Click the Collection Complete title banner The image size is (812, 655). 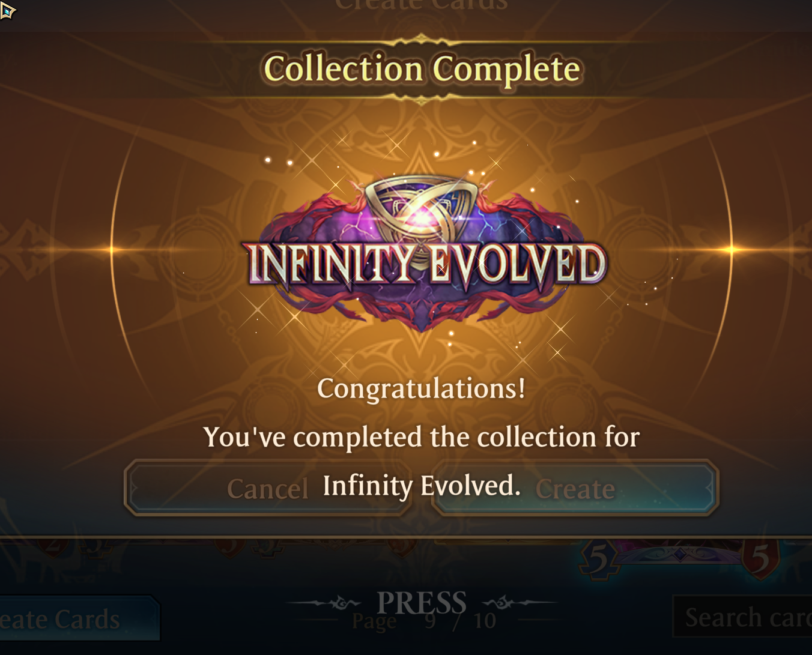click(422, 68)
